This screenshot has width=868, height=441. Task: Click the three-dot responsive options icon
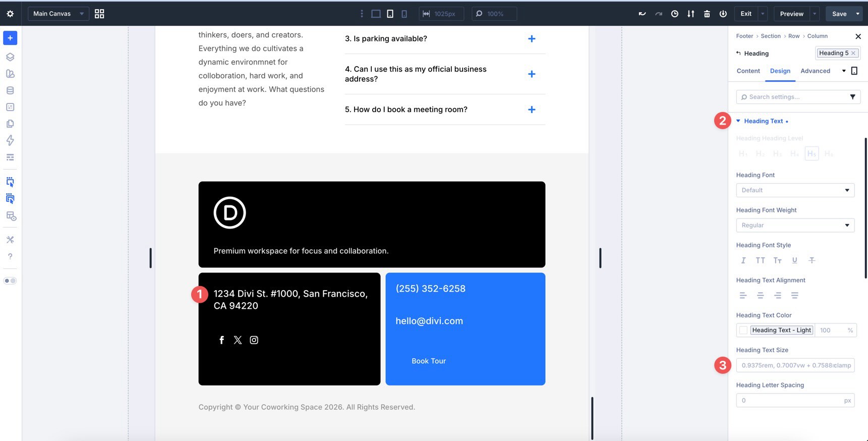point(362,14)
